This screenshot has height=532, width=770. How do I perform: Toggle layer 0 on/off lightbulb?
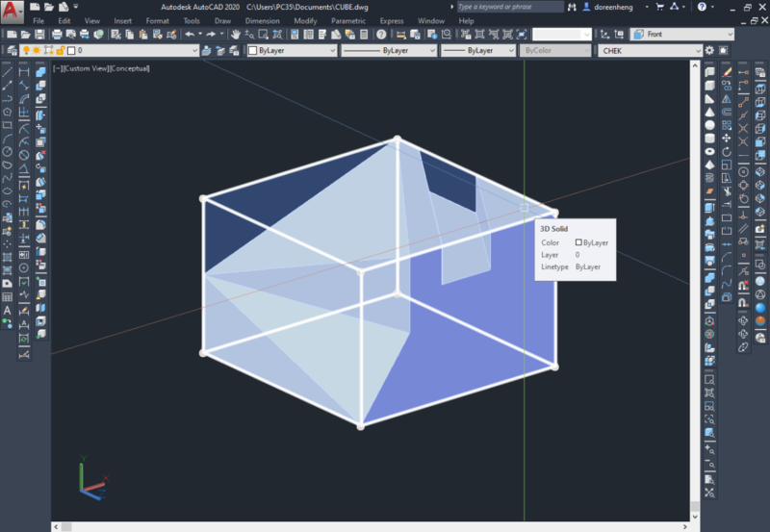click(25, 50)
